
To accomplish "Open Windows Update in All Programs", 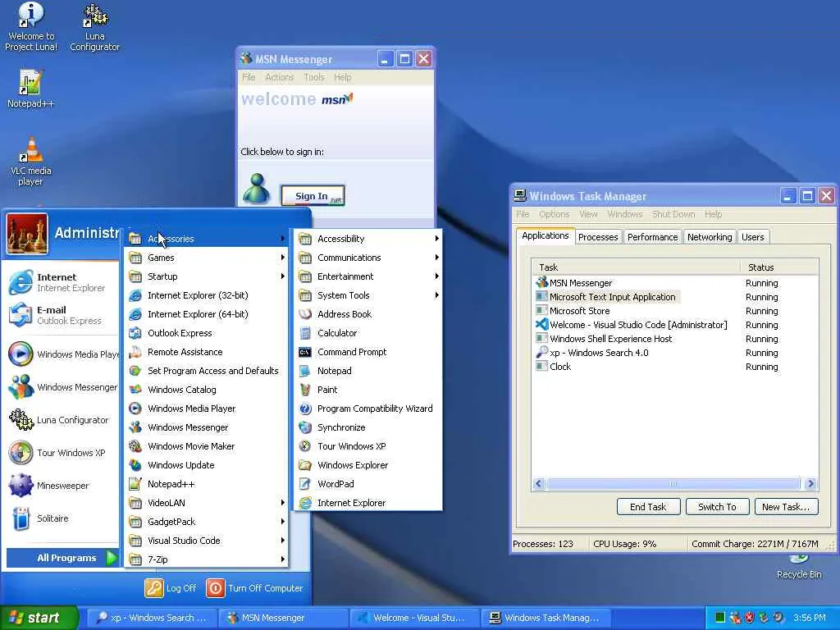I will [206, 465].
